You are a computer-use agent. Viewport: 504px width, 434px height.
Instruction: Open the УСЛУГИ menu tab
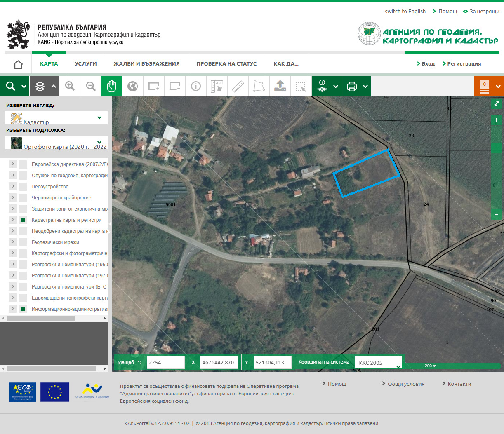86,64
